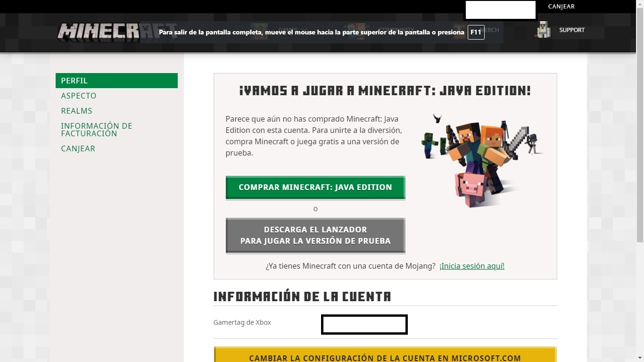Click DESCARGA EL LANZADOR trial button
644x362 pixels.
[x=315, y=235]
